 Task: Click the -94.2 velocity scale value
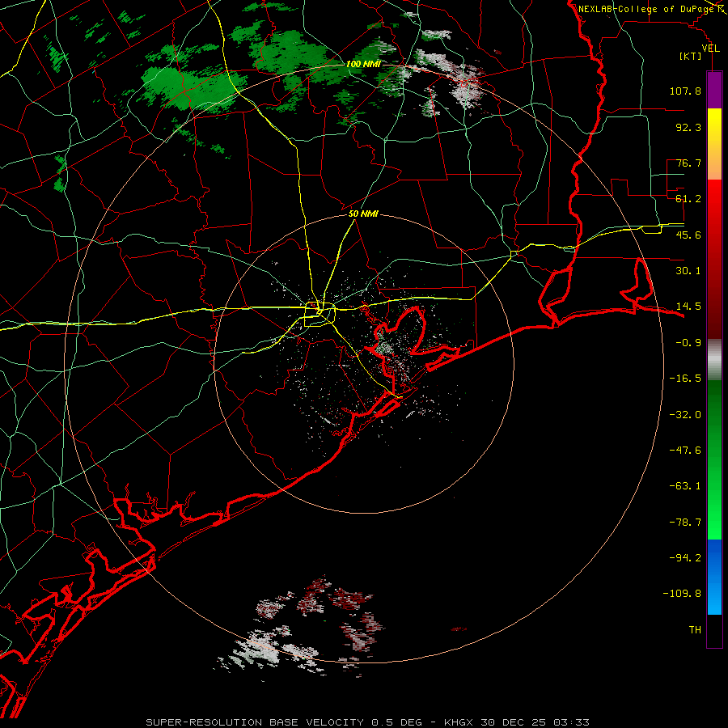(685, 558)
